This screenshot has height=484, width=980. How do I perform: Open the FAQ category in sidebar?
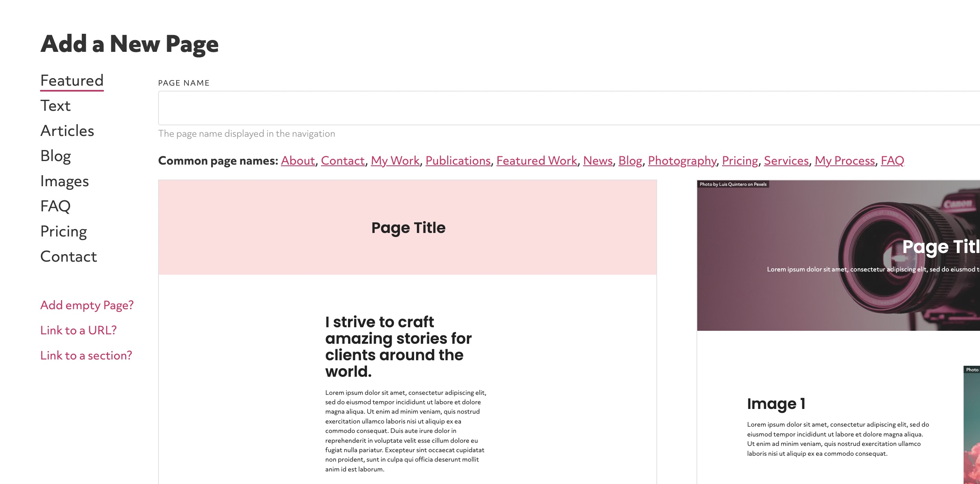pos(55,206)
